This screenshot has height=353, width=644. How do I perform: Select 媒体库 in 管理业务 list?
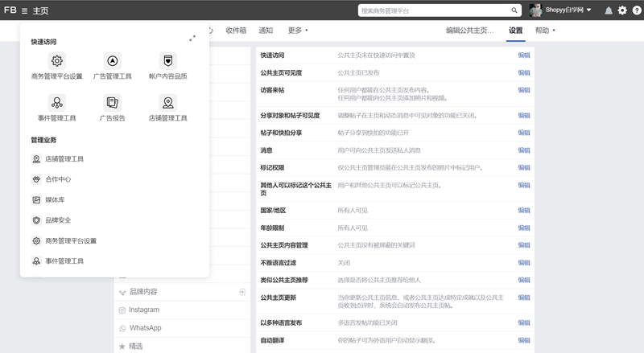[56, 200]
